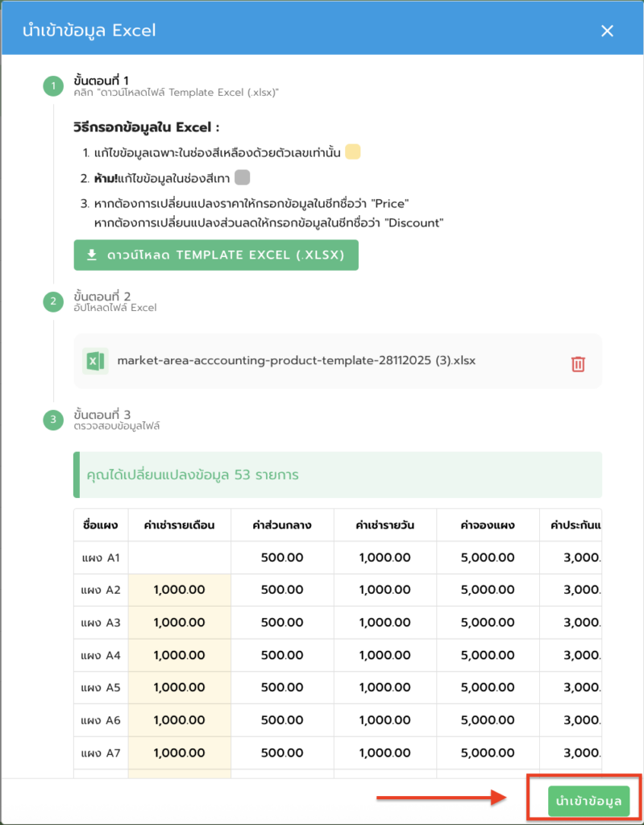Select the ค่าเช่ารายเดือน column header
This screenshot has height=825, width=644.
point(180,524)
